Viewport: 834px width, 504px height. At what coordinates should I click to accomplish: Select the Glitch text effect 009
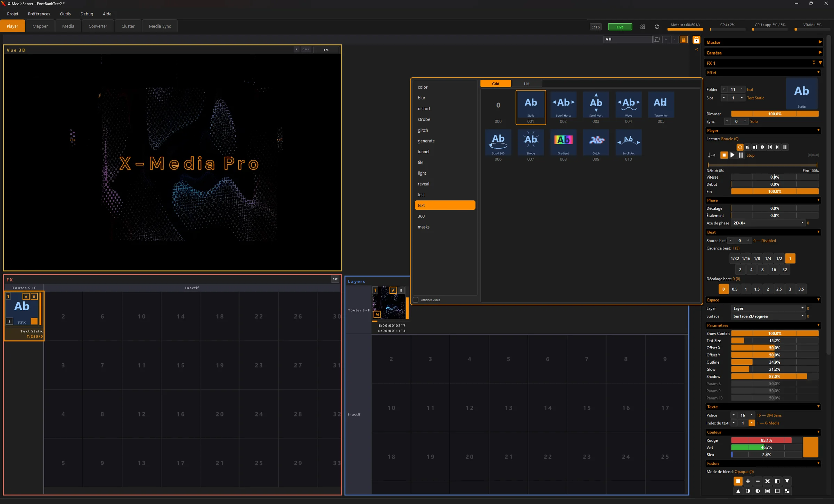[596, 142]
